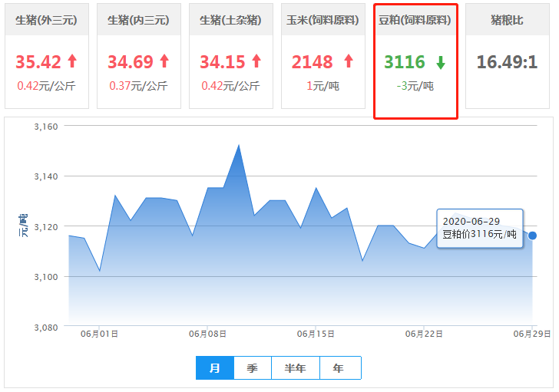Switch chart range to 年
The image size is (559, 392).
coord(339,368)
